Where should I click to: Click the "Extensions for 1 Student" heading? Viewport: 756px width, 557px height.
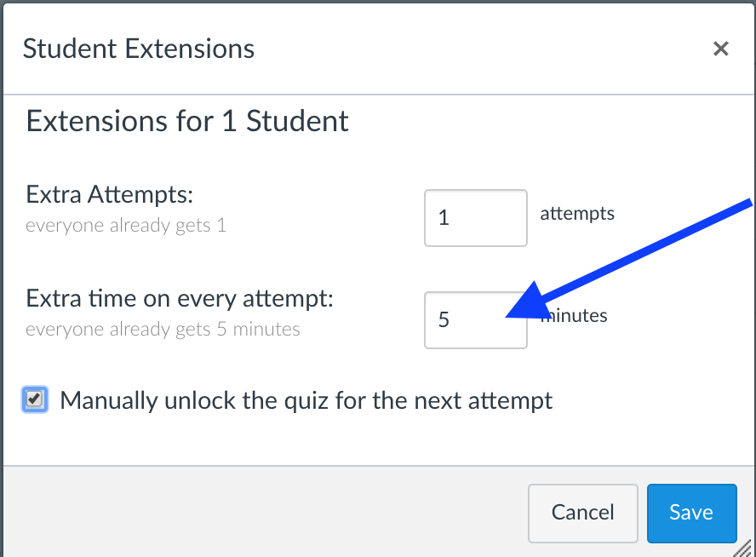pos(187,121)
